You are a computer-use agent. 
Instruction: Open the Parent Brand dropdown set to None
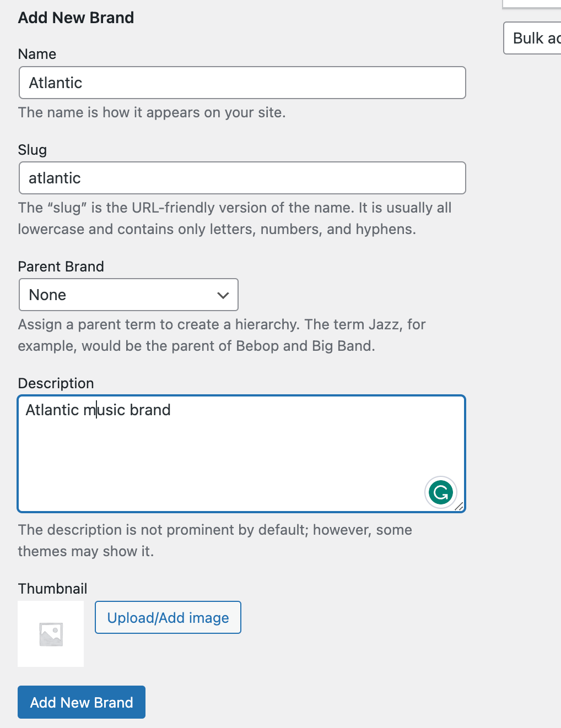pos(128,295)
